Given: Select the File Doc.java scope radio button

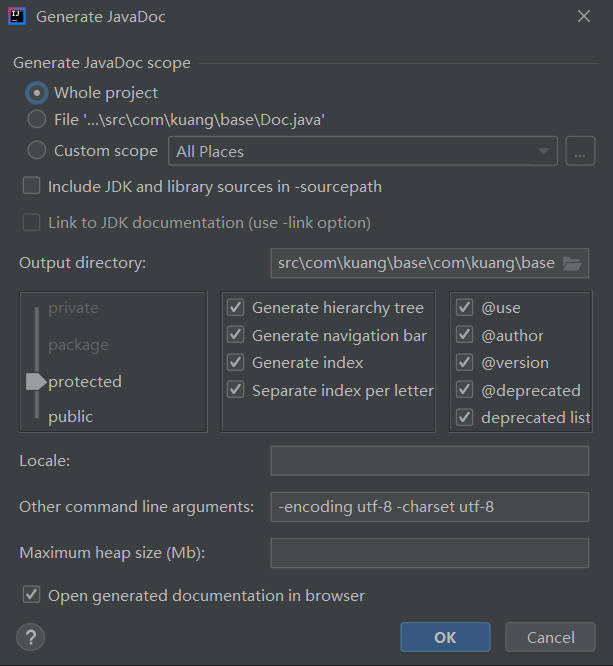Looking at the screenshot, I should click(x=37, y=119).
